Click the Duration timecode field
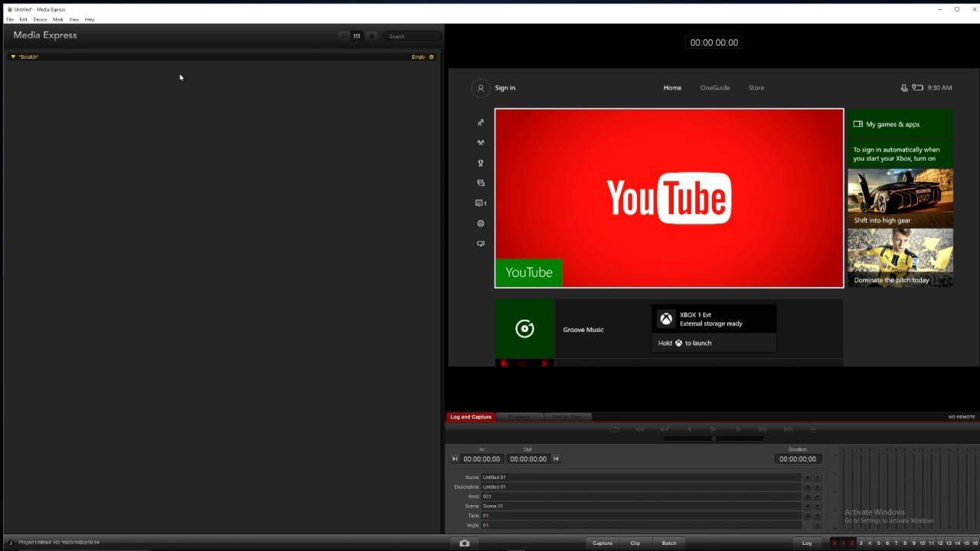This screenshot has height=551, width=980. pos(798,459)
